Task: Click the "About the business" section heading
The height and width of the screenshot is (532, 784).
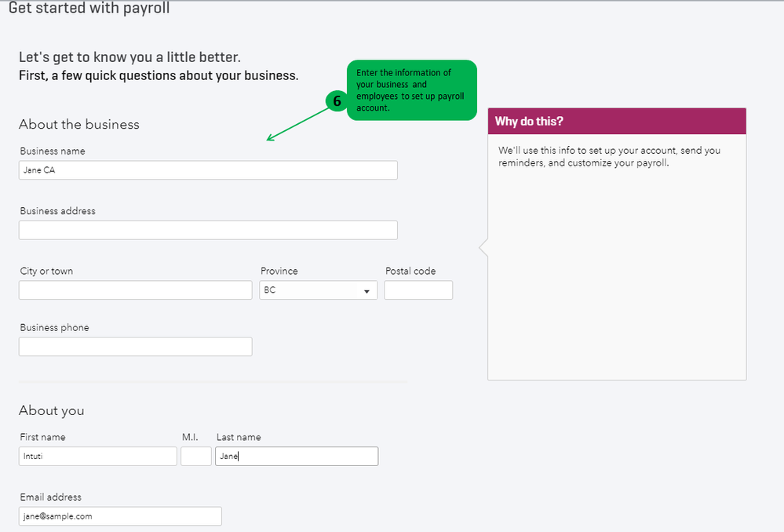Action: coord(79,124)
